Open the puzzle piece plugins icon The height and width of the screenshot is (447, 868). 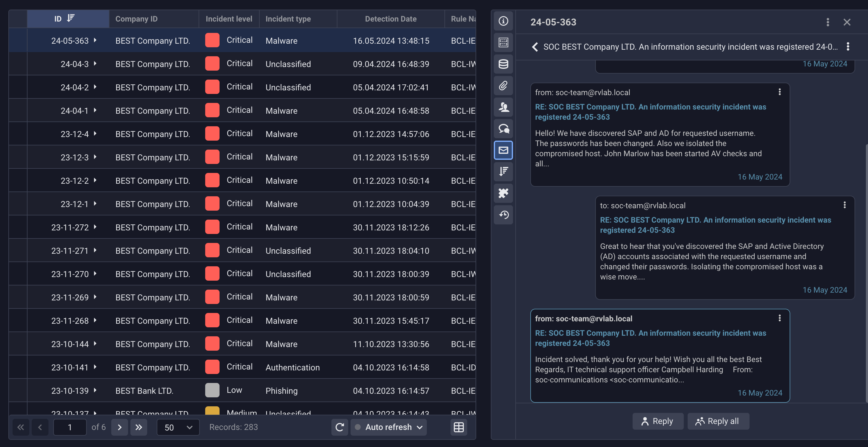click(503, 193)
